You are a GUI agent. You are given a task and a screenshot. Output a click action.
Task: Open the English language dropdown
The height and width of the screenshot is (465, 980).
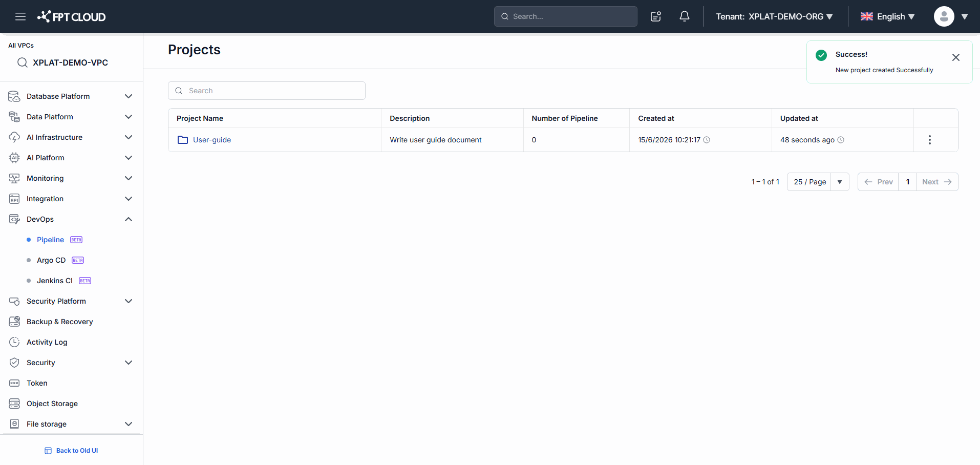click(888, 16)
